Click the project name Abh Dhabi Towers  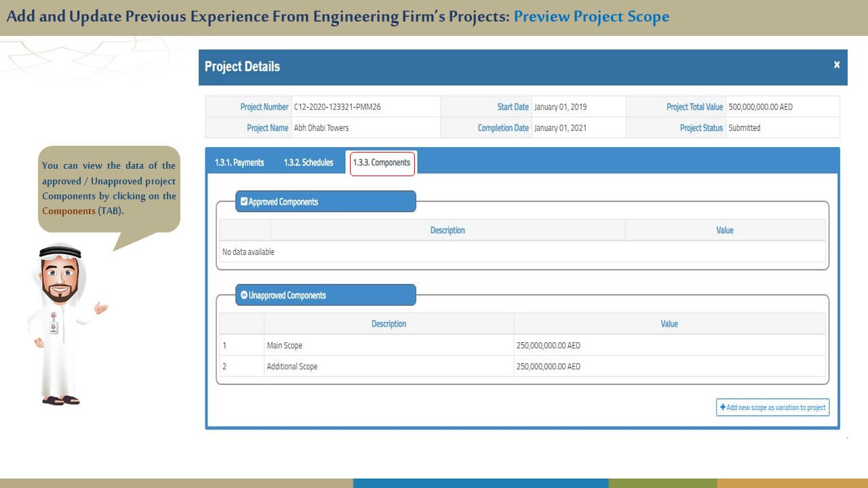tap(321, 128)
